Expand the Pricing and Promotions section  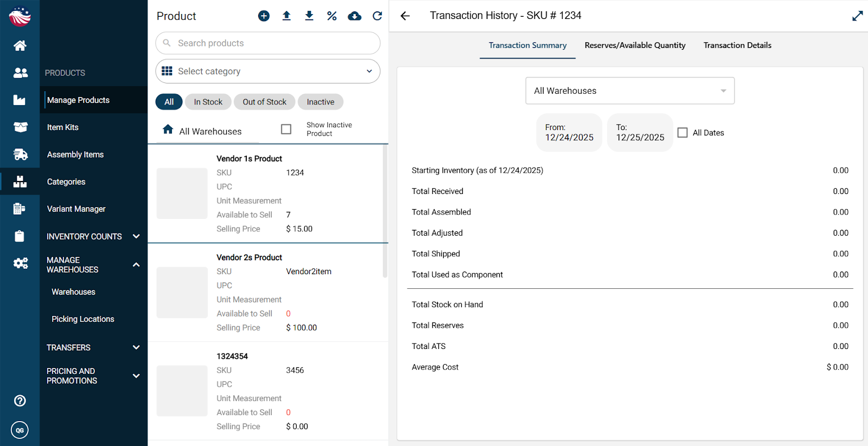coord(93,376)
